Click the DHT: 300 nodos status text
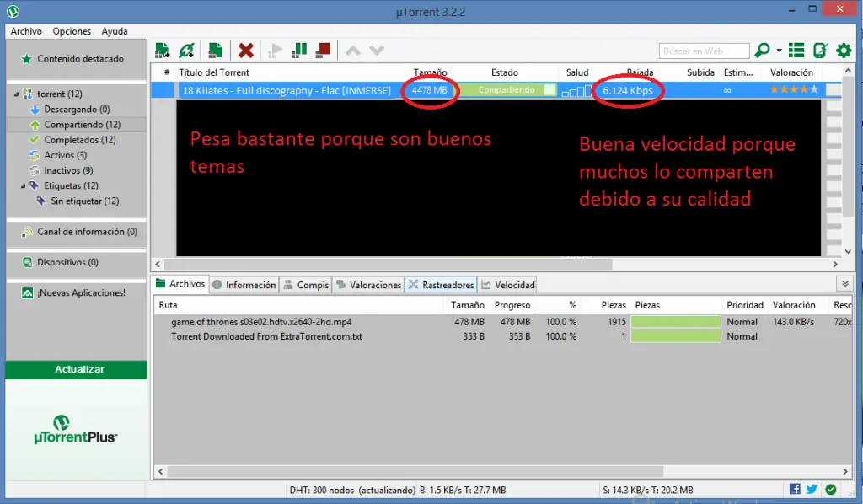 pos(351,490)
